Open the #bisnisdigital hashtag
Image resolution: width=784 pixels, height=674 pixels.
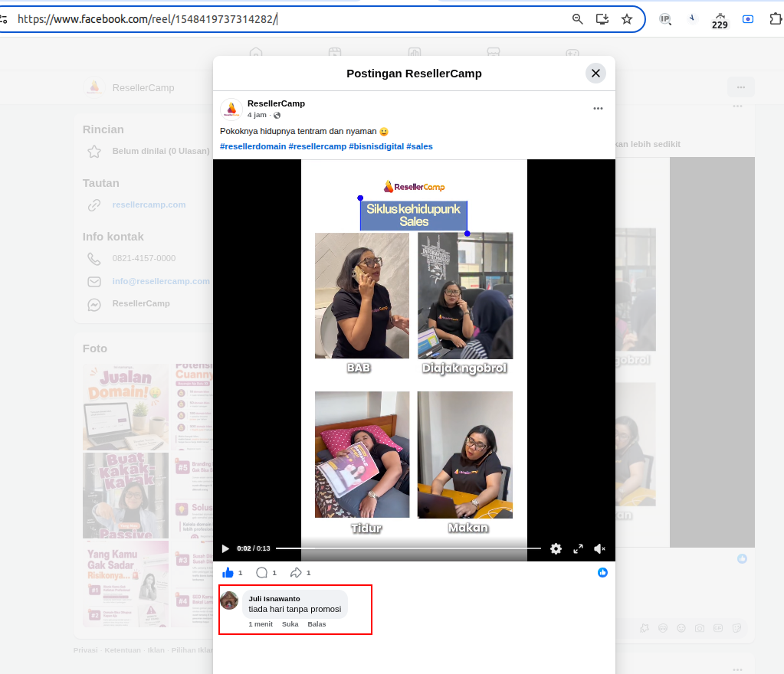[376, 146]
